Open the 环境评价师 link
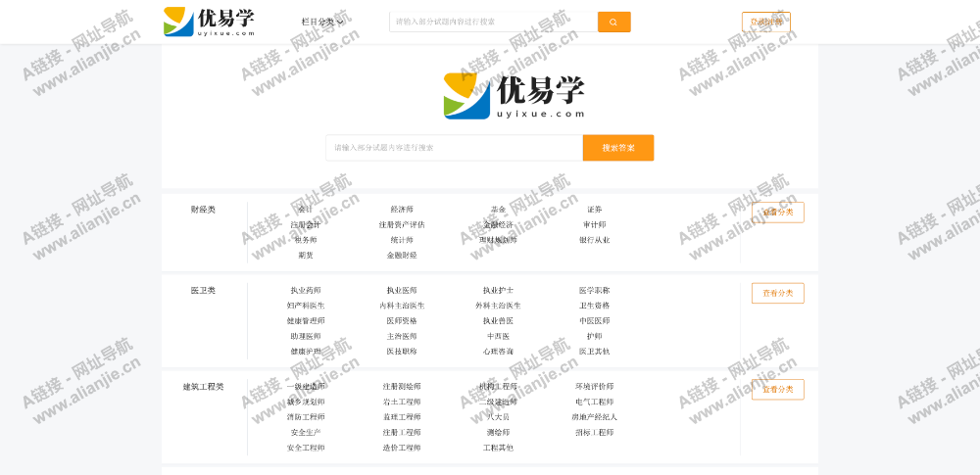980x475 pixels. click(x=595, y=387)
